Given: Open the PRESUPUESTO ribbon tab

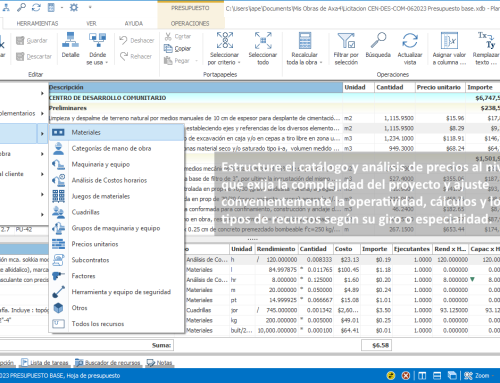Looking at the screenshot, I should (190, 8).
